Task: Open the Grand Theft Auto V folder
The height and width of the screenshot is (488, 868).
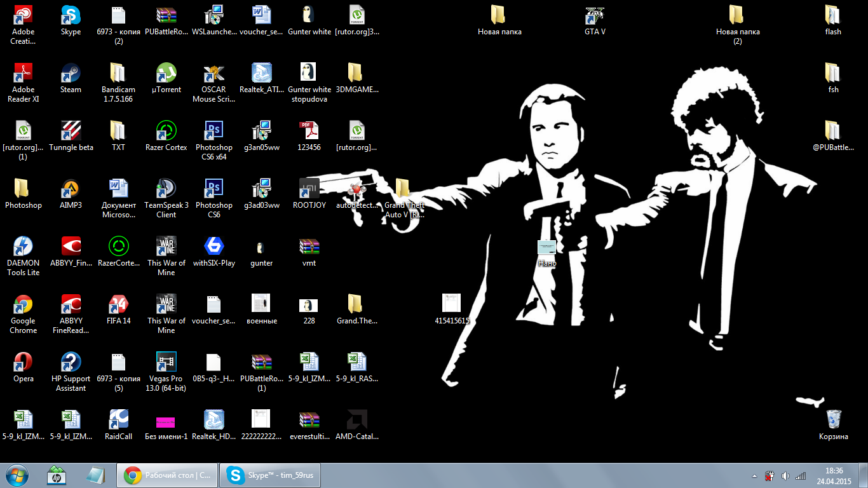Action: 404,199
